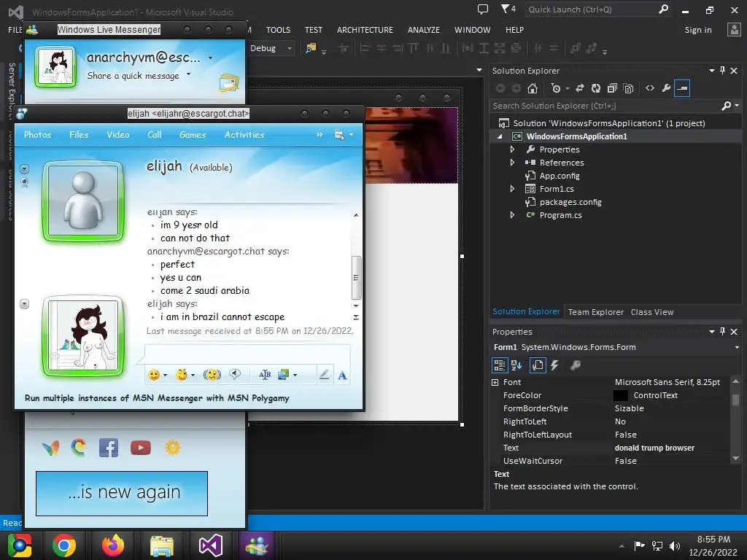Click the account icon beside Sign in

coord(734,30)
